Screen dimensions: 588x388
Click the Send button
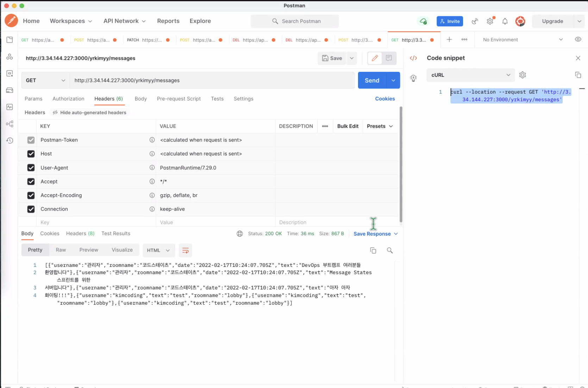[x=372, y=80]
